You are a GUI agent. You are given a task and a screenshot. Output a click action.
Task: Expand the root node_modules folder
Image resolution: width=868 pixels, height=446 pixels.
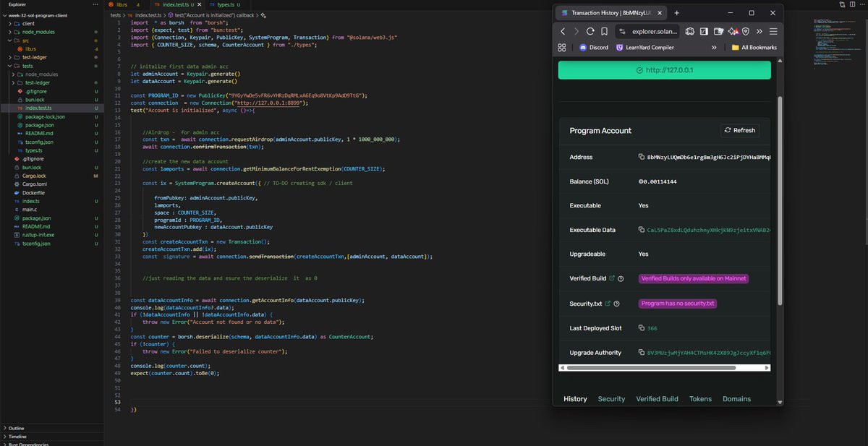pos(38,32)
